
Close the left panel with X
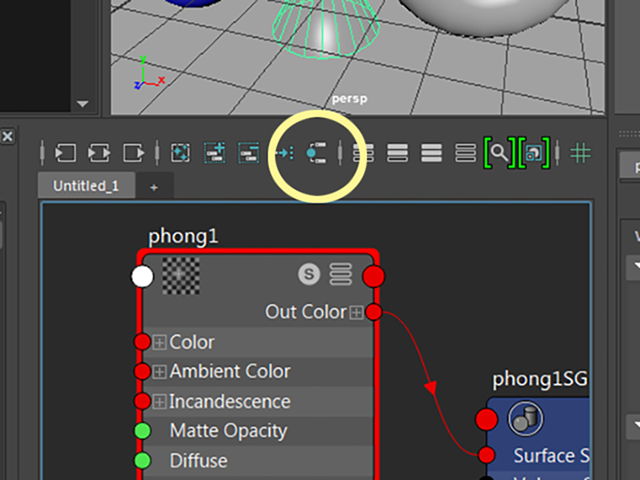(7, 136)
